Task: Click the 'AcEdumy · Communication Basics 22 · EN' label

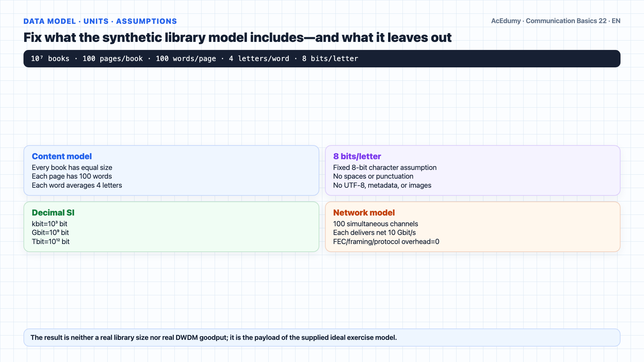Action: pos(556,21)
